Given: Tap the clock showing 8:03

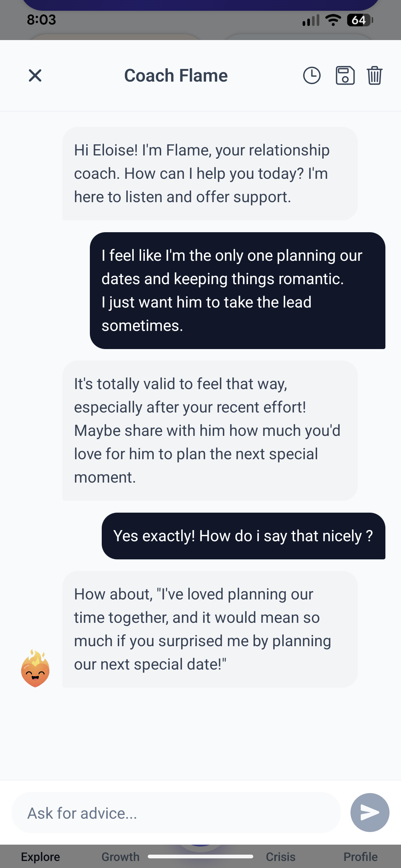Looking at the screenshot, I should [41, 20].
